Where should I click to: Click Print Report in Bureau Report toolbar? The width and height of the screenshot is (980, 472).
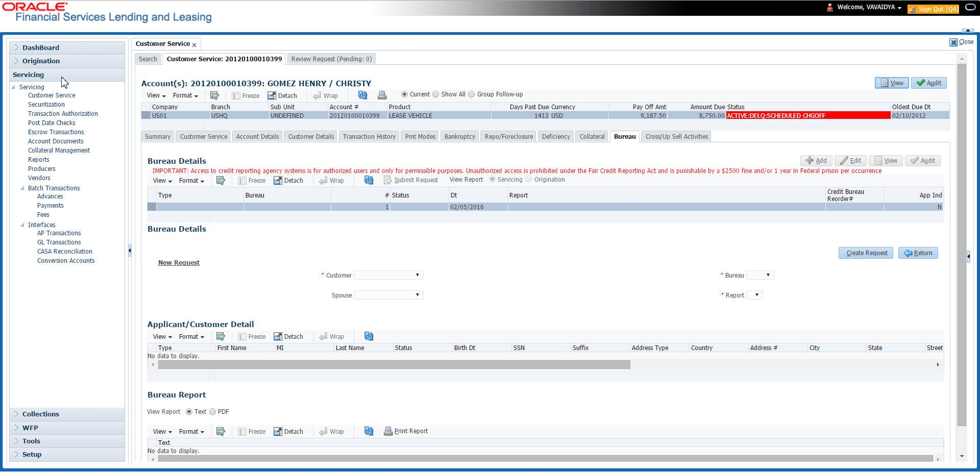pos(406,431)
